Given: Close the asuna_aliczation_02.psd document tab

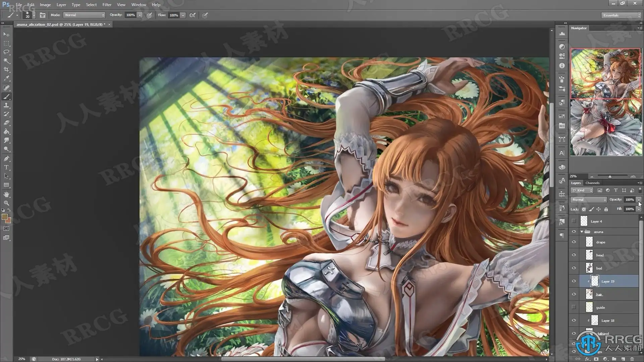Looking at the screenshot, I should [x=109, y=24].
